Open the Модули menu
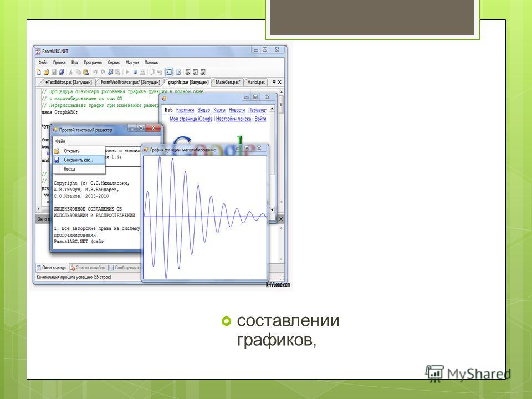Viewport: 532px width, 399px height. point(132,63)
